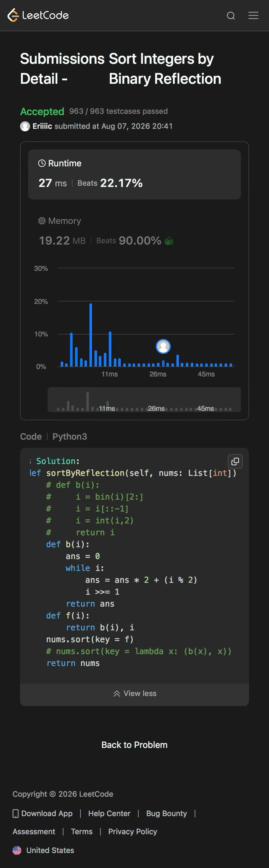
Task: Open the Eriiic profile link
Action: (x=42, y=126)
